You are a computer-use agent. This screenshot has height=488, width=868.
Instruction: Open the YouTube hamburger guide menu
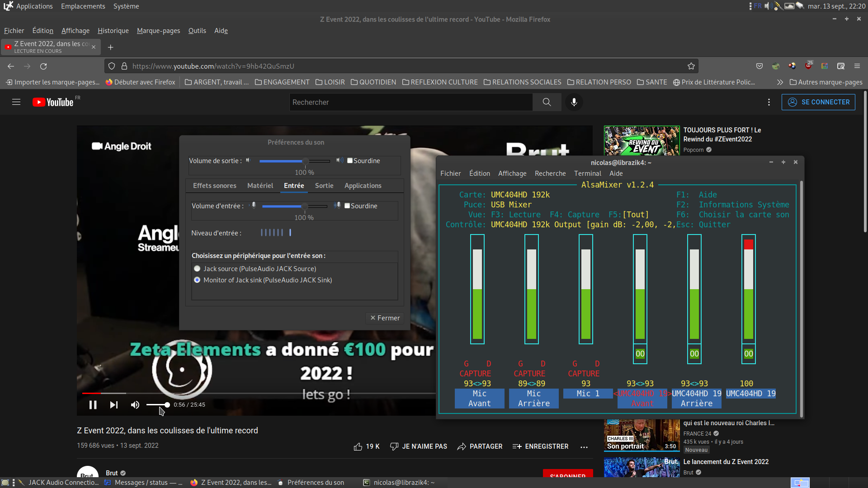tap(16, 102)
